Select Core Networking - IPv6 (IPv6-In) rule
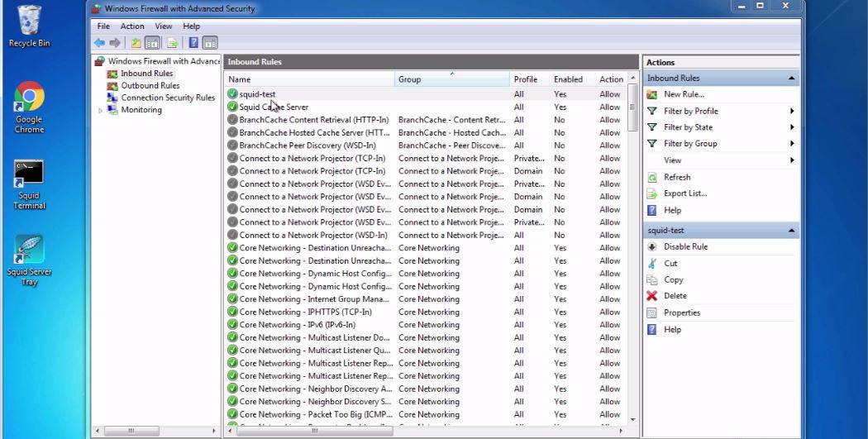 coord(427,324)
